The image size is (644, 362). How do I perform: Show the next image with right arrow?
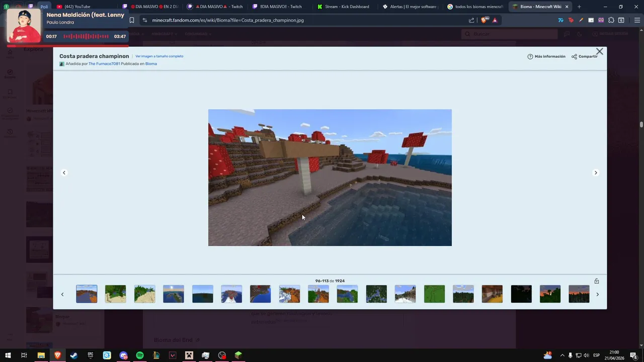click(596, 172)
